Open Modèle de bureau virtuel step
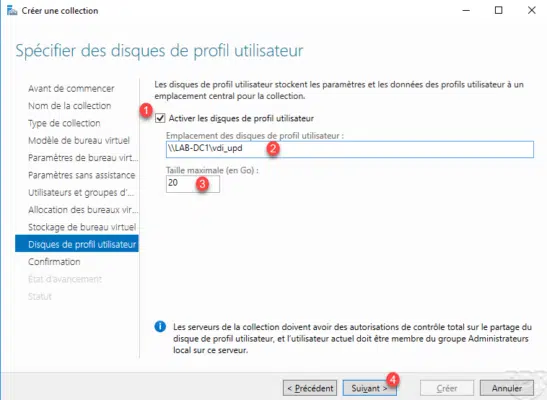Screen dimensions: 547x400 click(x=79, y=141)
